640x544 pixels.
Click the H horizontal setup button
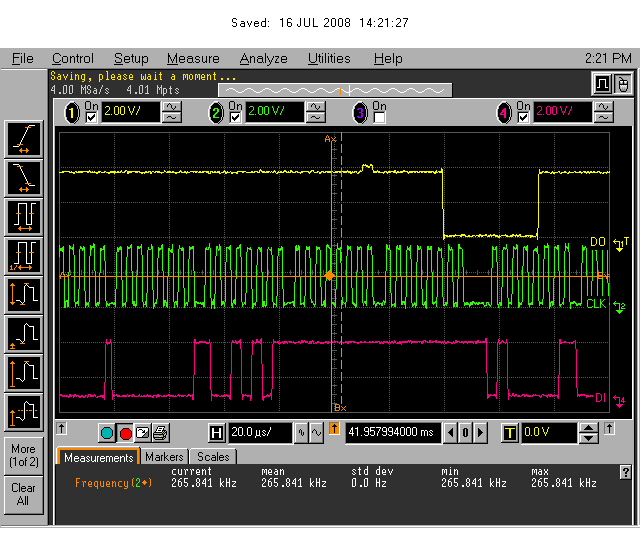click(216, 433)
